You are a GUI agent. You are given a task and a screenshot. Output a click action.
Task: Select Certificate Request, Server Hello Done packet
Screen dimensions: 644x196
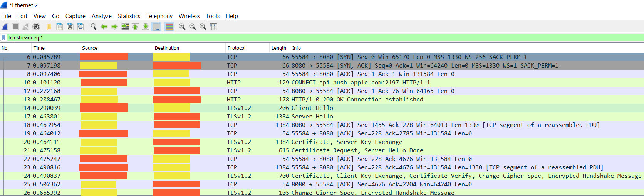pyautogui.click(x=322, y=150)
